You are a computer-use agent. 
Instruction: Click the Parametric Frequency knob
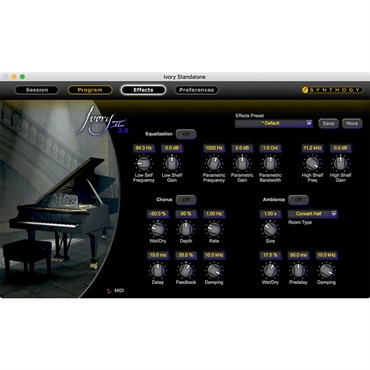(x=214, y=163)
